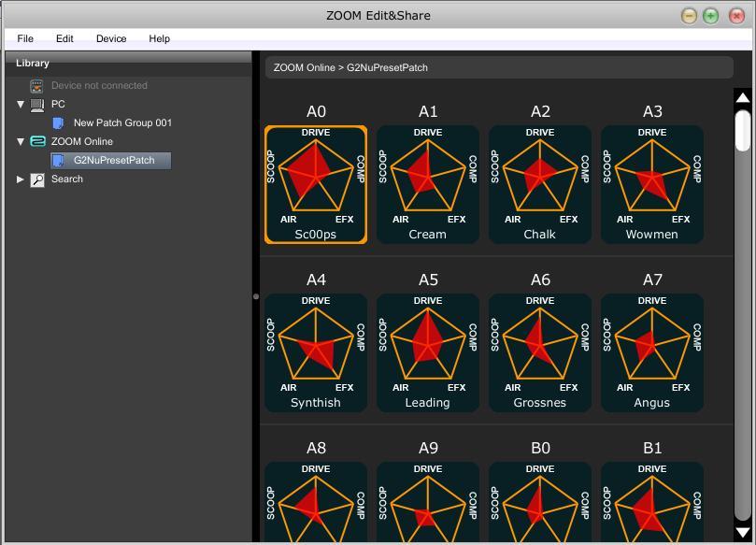Expand the Search tree node
Viewport: 756px width, 545px height.
21,179
